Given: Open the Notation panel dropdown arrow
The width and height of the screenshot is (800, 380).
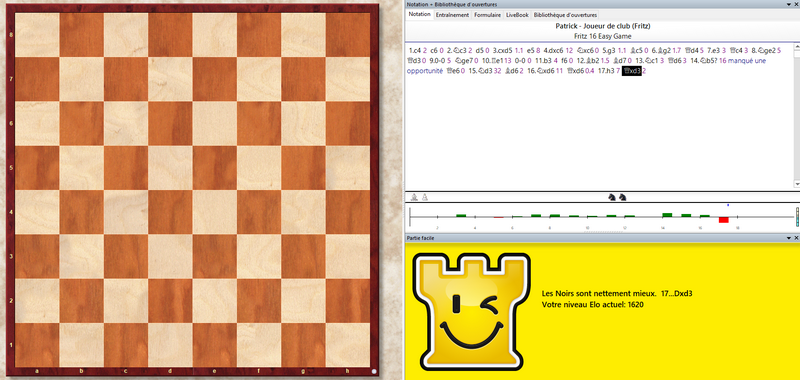Looking at the screenshot, I should pos(789,4).
